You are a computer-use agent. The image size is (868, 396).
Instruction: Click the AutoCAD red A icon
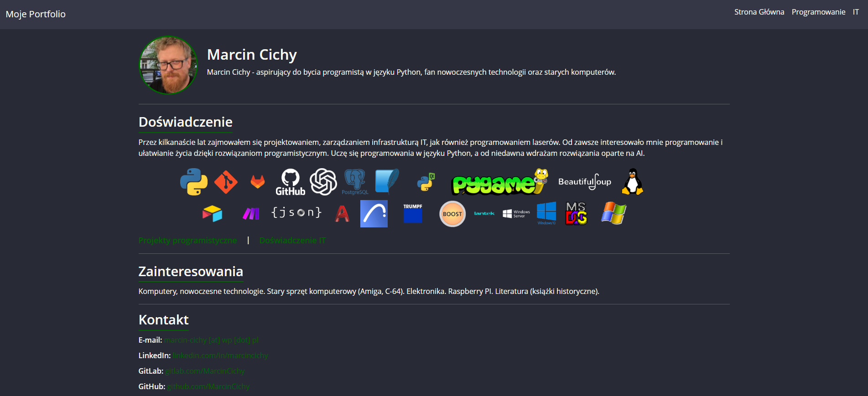click(x=342, y=214)
